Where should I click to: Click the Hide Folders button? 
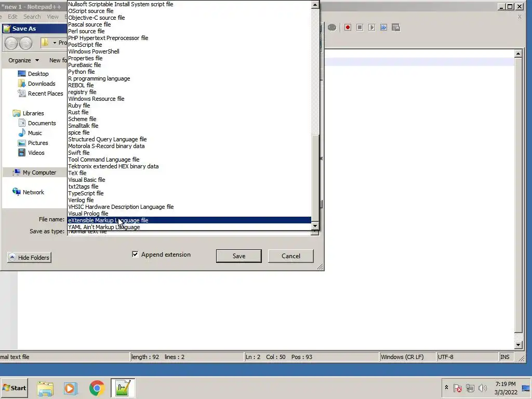tap(29, 257)
